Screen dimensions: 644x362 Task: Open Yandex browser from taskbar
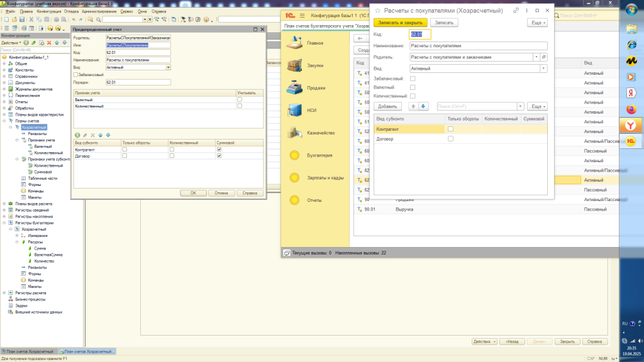click(x=631, y=126)
